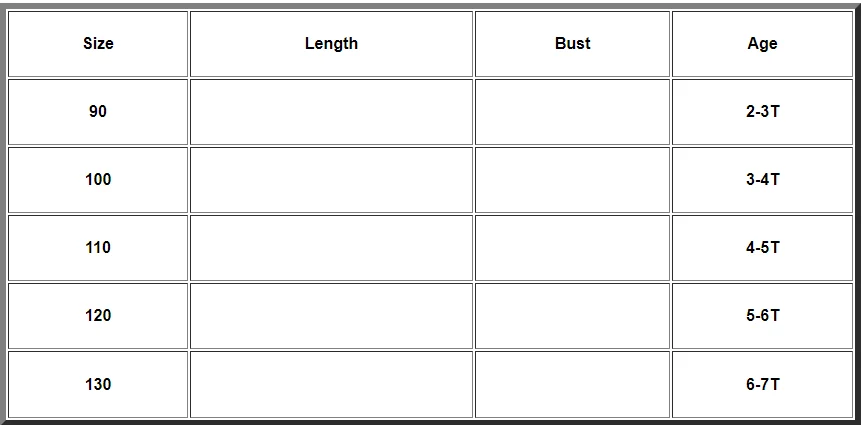This screenshot has width=862, height=425.
Task: Click the 5-6T age cell
Action: point(762,316)
